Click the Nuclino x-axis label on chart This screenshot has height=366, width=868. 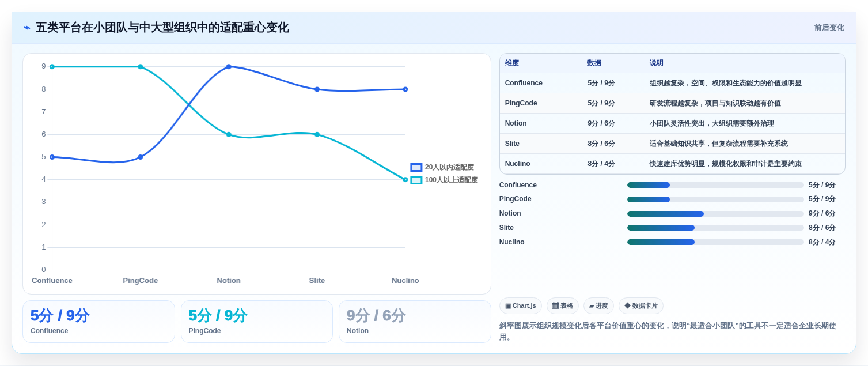pos(405,281)
